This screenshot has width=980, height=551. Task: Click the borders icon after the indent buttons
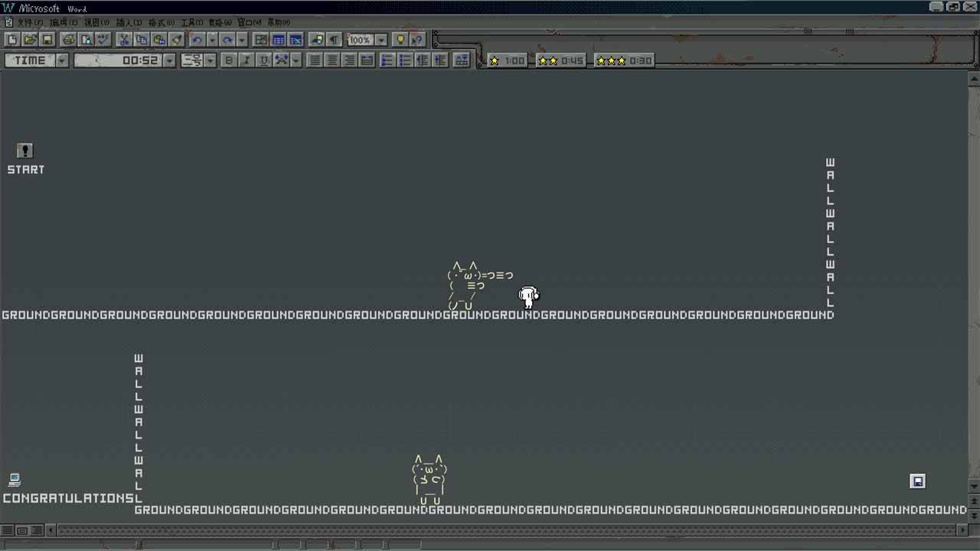(462, 60)
